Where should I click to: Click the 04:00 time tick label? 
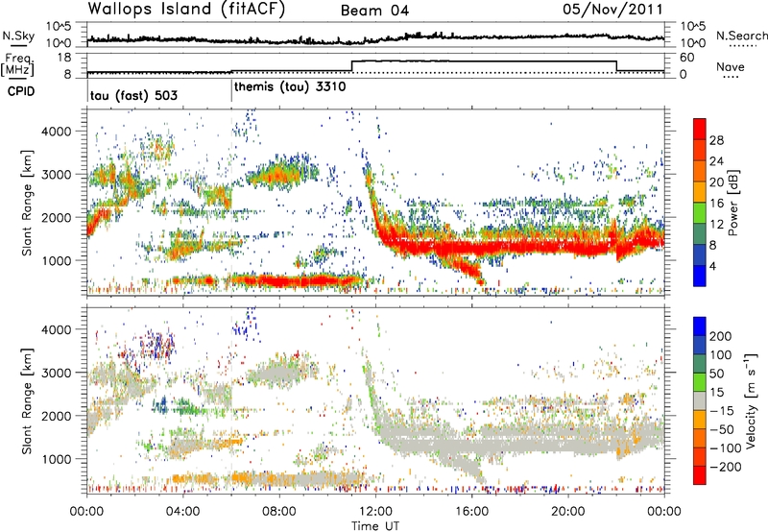point(182,512)
